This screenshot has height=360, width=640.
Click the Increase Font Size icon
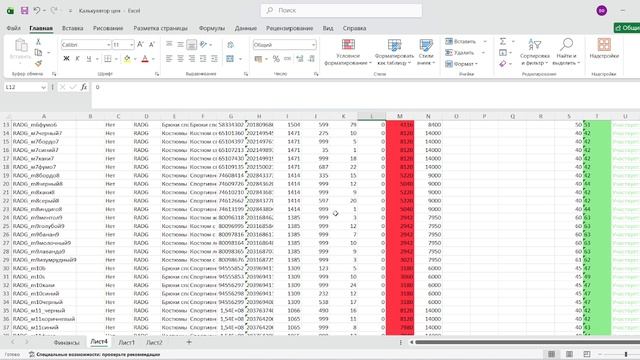tap(140, 44)
